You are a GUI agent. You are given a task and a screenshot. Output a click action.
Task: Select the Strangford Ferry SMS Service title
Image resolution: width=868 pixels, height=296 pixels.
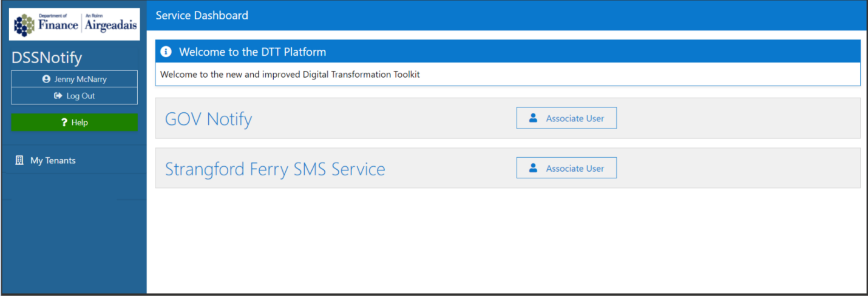[x=275, y=169]
